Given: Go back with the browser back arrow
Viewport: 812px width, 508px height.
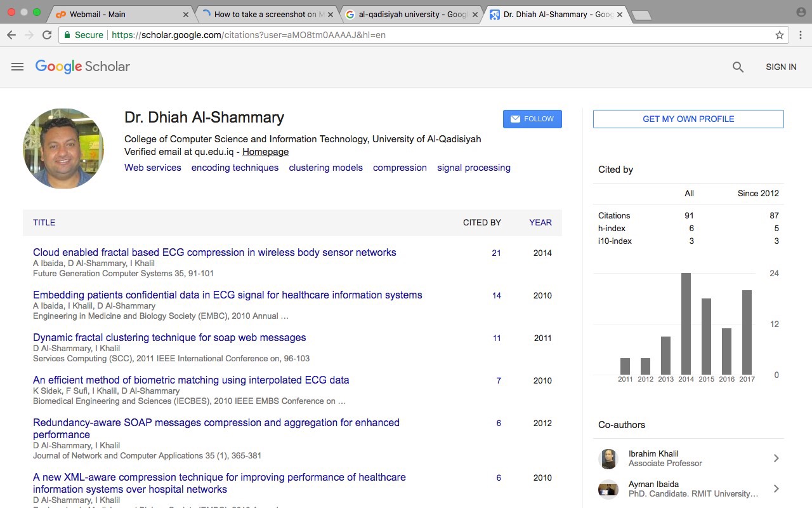Looking at the screenshot, I should (x=11, y=35).
